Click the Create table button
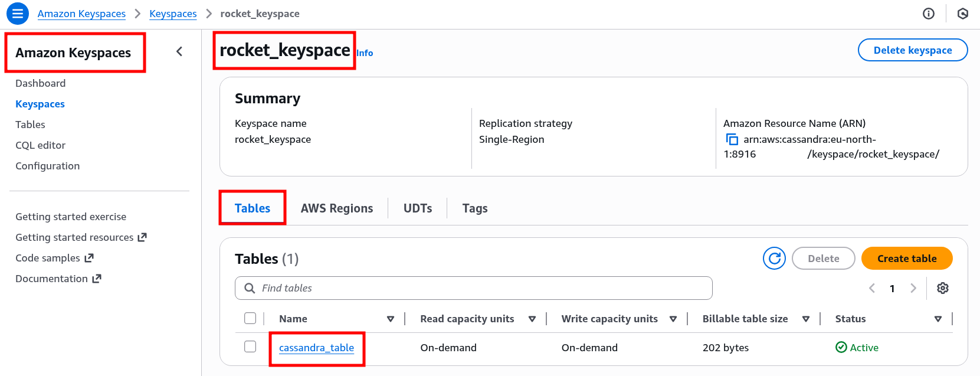 tap(906, 259)
